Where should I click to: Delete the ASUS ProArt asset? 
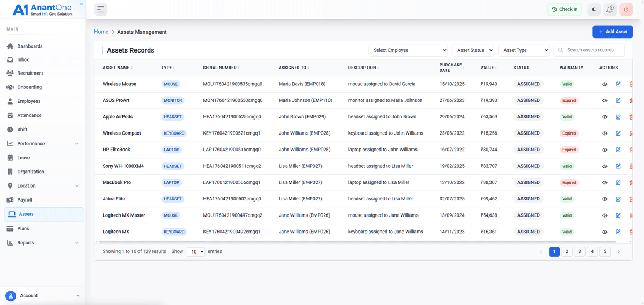[x=631, y=101]
